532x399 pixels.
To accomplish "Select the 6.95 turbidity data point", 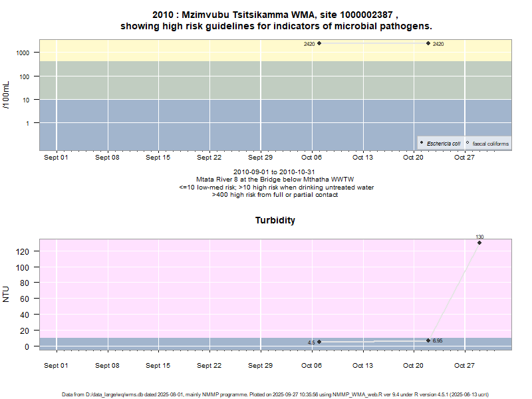I will pyautogui.click(x=428, y=340).
